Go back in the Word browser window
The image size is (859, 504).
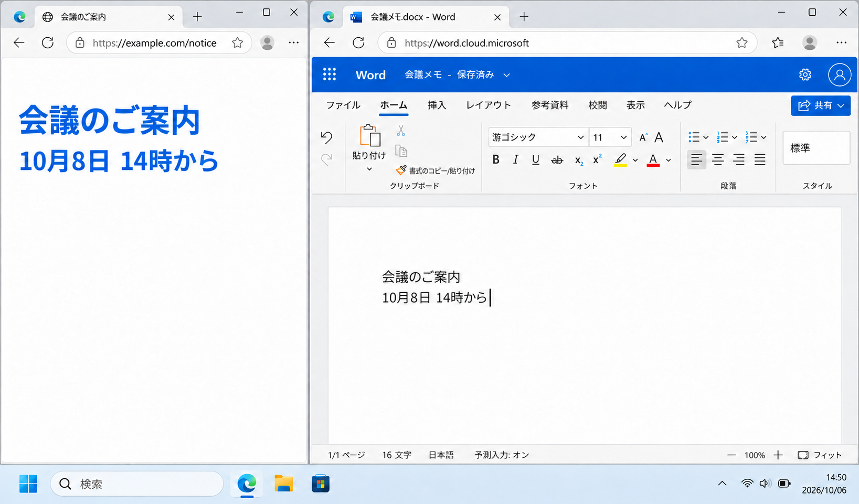click(329, 43)
